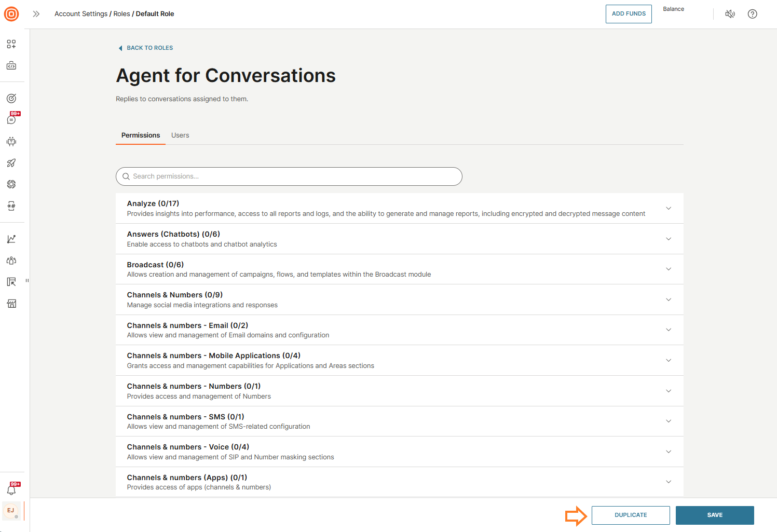777x532 pixels.
Task: Expand the Broadcast (0/6) permissions row
Action: (x=669, y=269)
